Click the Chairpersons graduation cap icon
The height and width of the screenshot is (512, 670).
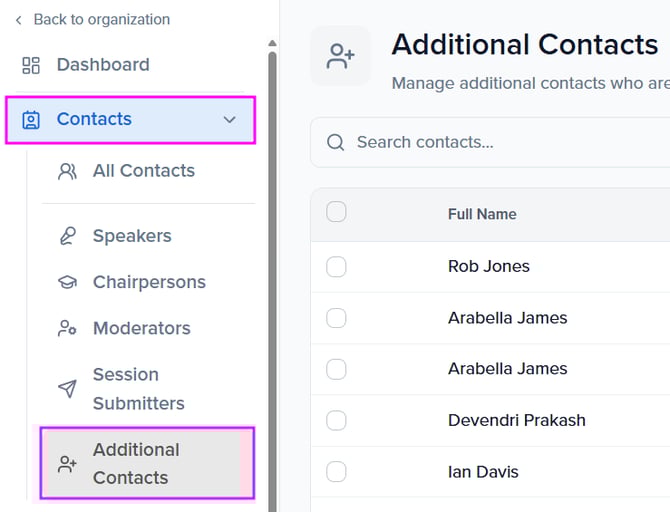pyautogui.click(x=67, y=282)
